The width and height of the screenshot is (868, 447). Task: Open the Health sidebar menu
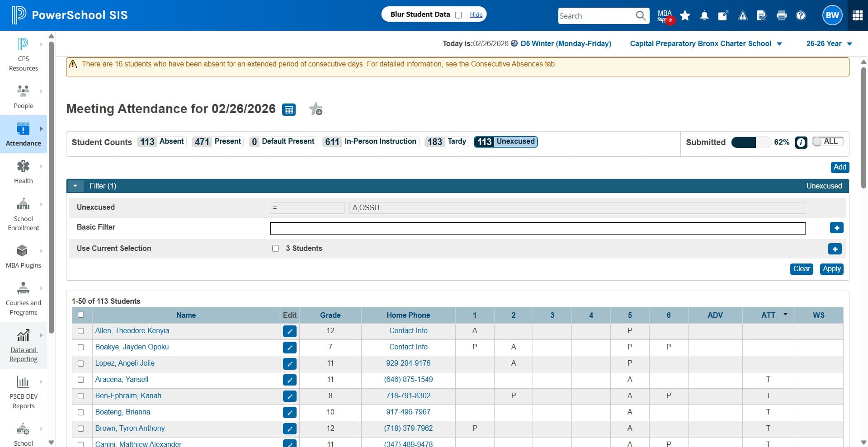[24, 172]
